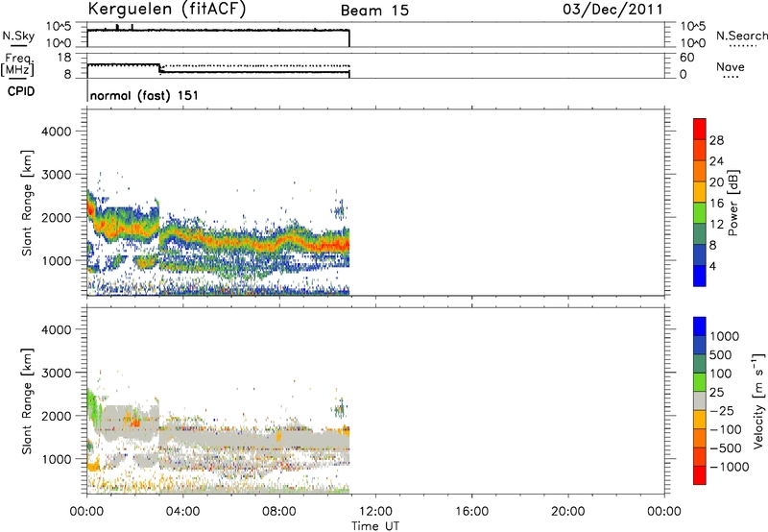Image resolution: width=768 pixels, height=532 pixels.
Task: Click the Time UT axis label
Action: click(x=375, y=526)
